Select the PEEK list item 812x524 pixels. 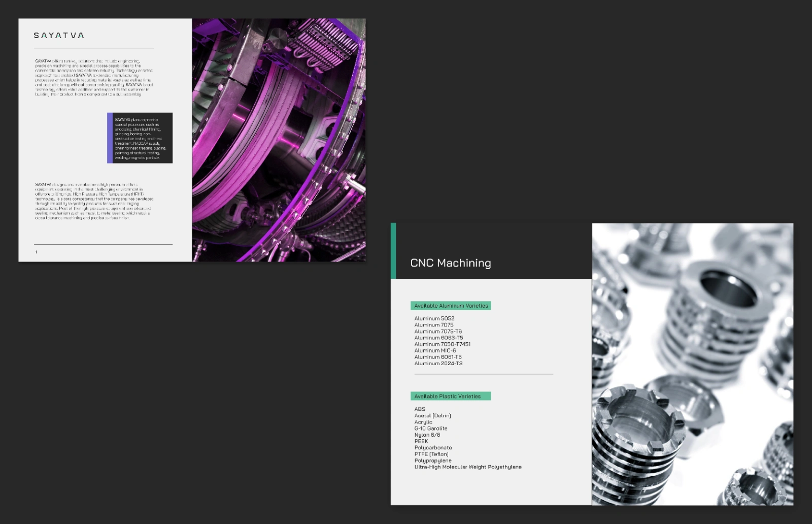(421, 441)
